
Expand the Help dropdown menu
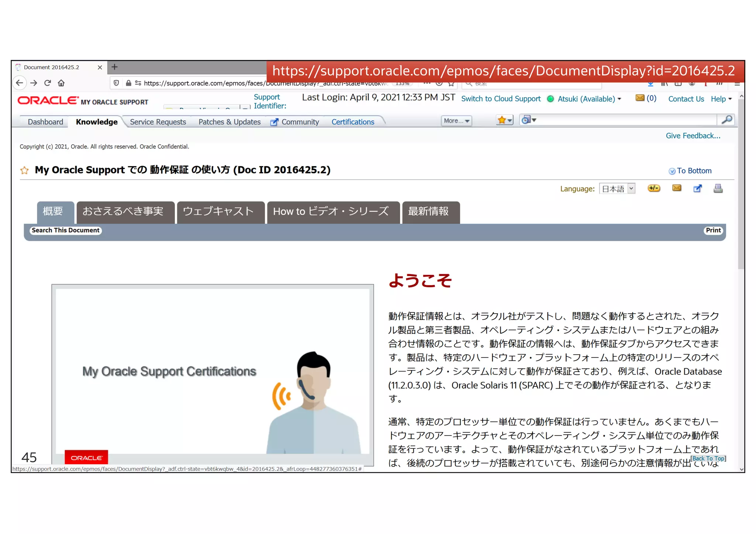pos(721,99)
